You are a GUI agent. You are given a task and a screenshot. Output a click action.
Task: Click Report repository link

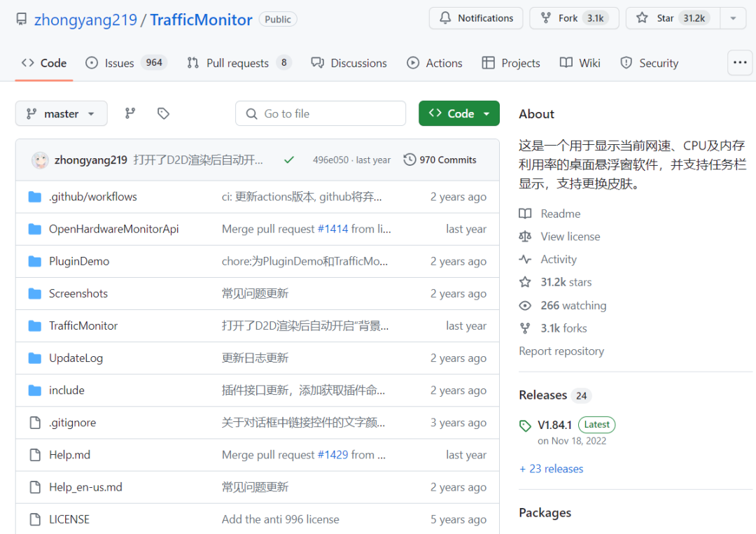(x=561, y=351)
